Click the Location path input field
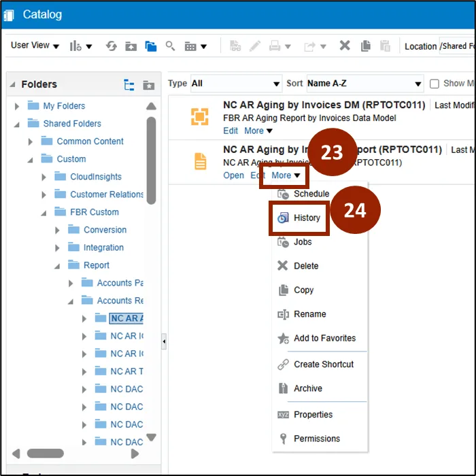476x476 pixels. point(457,46)
